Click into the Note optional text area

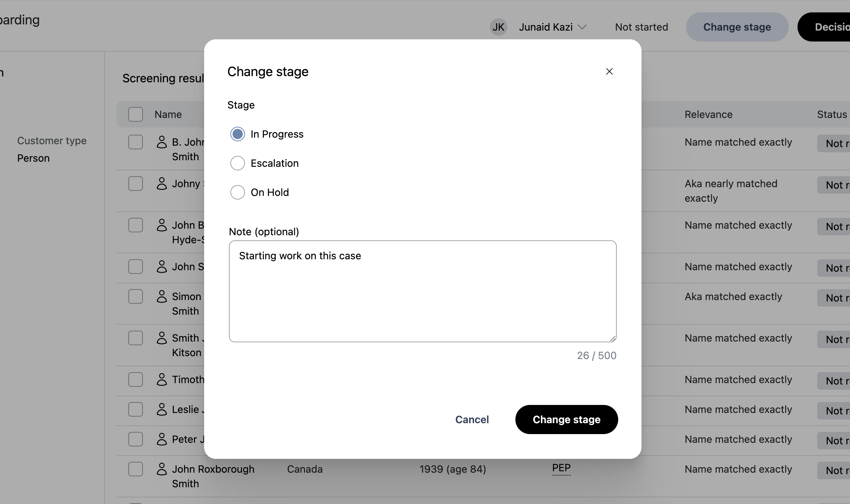[x=422, y=291]
